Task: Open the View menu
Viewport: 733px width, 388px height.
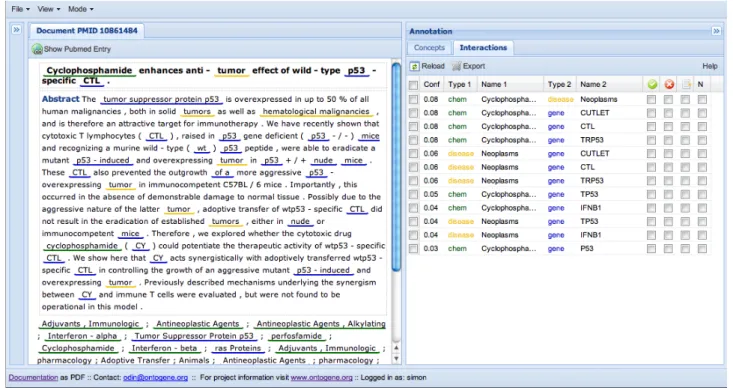Action: (49, 9)
